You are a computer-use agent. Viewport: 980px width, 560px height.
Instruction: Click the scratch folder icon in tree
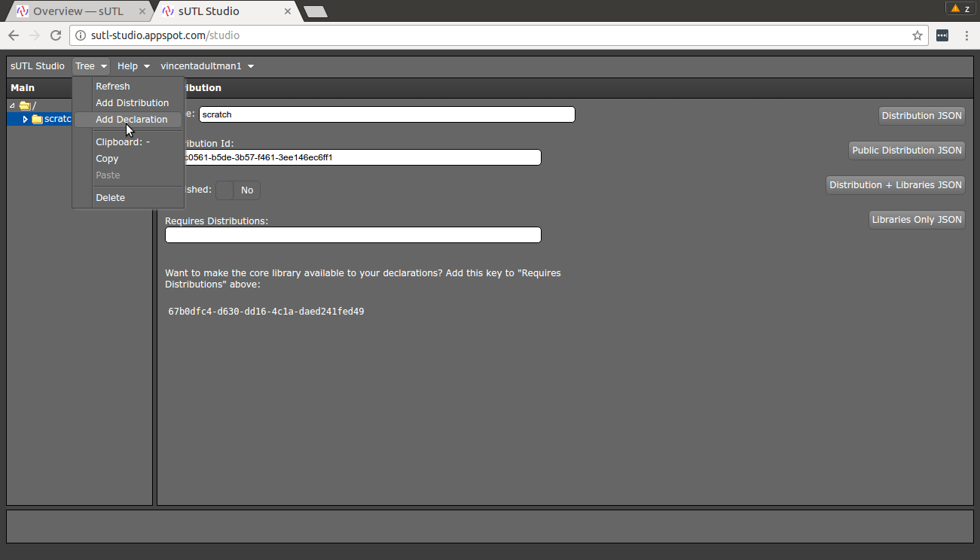tap(37, 119)
